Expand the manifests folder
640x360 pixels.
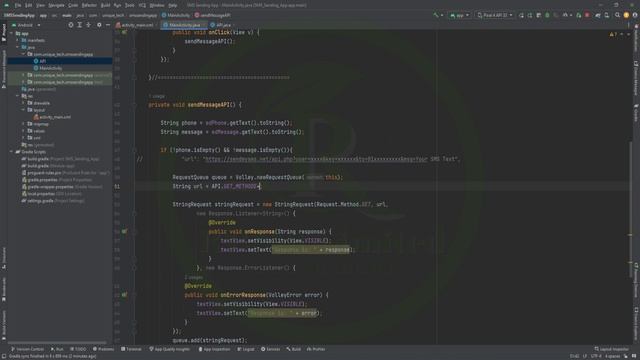(x=18, y=40)
